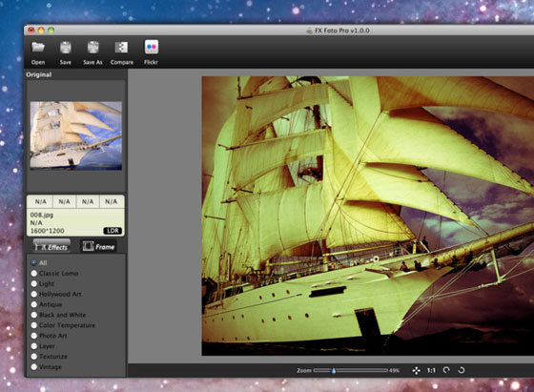Select the Antique effects category
534x392 pixels.
[34, 304]
